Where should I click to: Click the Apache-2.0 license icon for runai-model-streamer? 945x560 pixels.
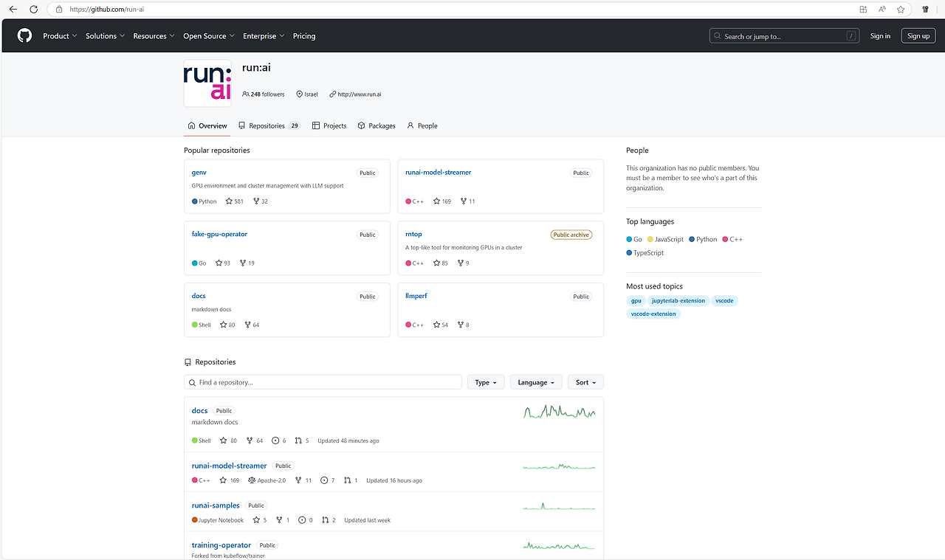point(252,480)
